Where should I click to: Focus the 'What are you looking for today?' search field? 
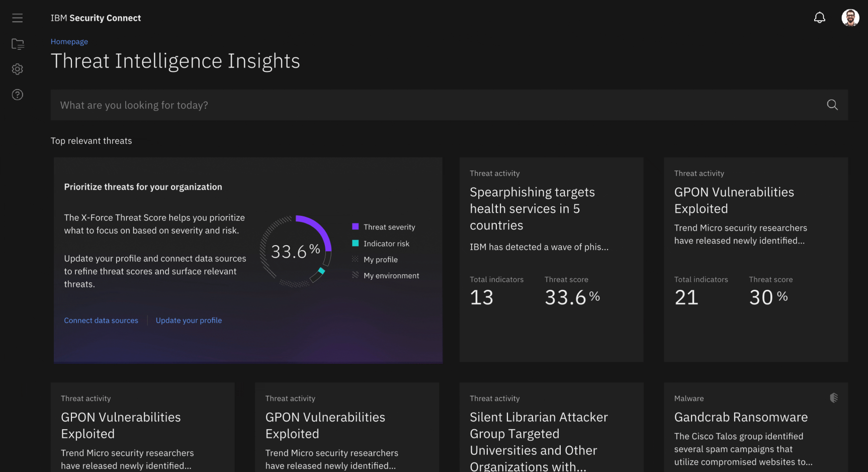tap(449, 105)
